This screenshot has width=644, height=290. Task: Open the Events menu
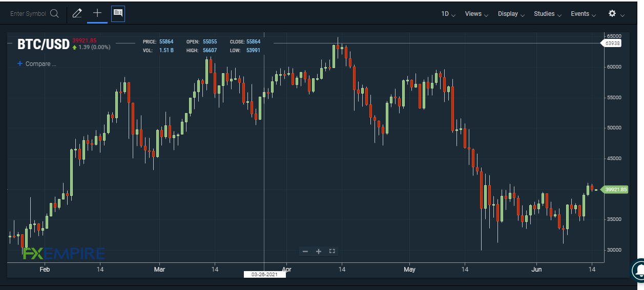pos(583,14)
